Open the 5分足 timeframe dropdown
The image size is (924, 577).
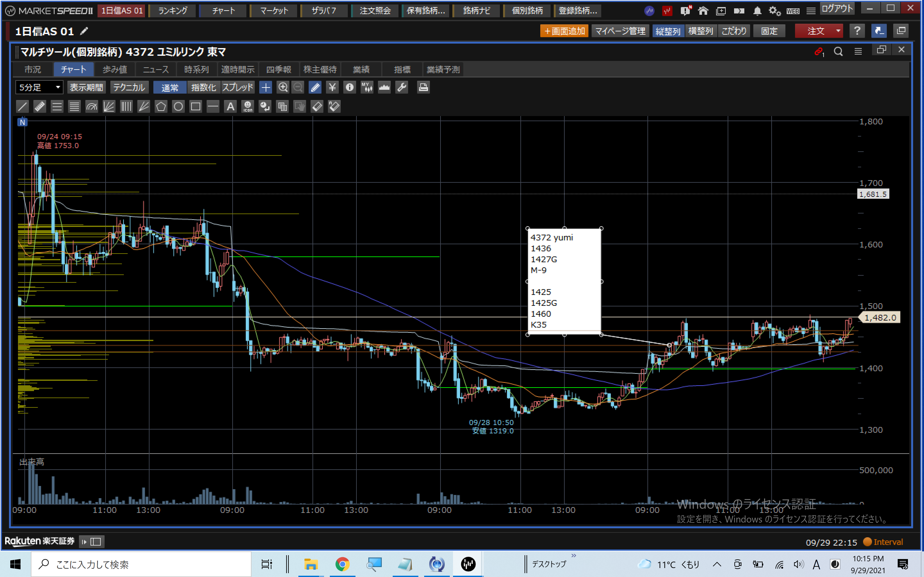39,88
